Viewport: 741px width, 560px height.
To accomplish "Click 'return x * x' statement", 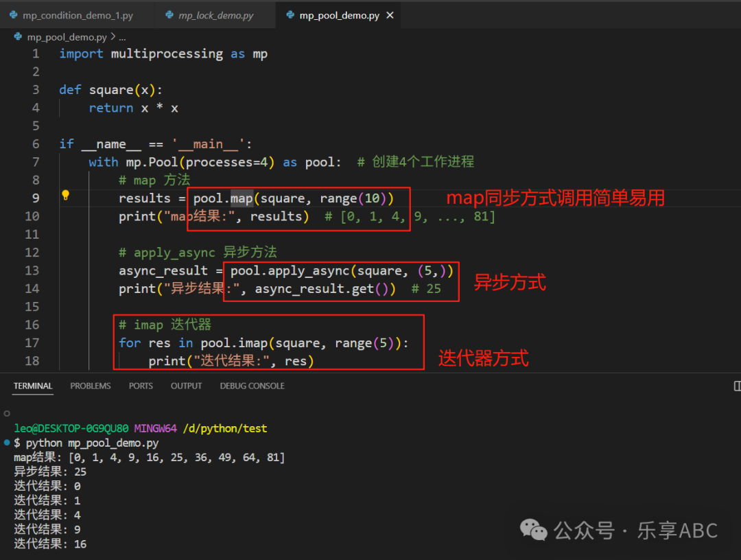I will (133, 108).
